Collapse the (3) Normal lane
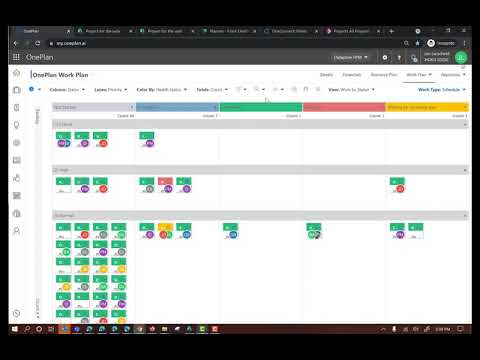This screenshot has height=360, width=480. point(465,216)
